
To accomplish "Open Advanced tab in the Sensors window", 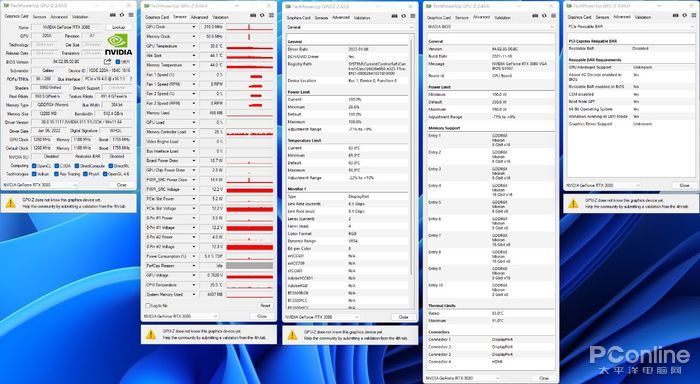I will click(x=199, y=17).
